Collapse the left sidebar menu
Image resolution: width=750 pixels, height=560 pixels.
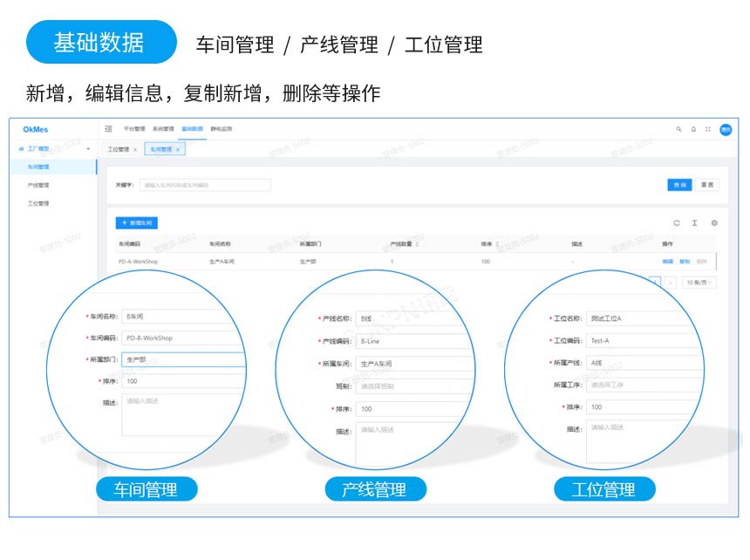tap(109, 129)
